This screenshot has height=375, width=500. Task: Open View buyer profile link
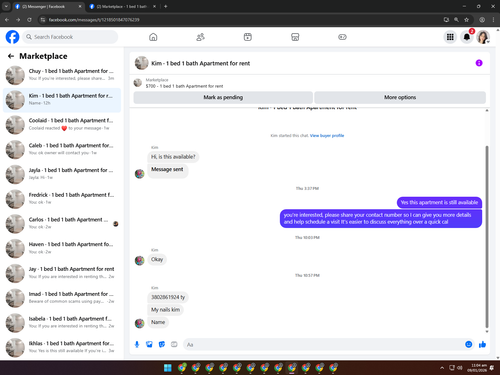pos(327,135)
